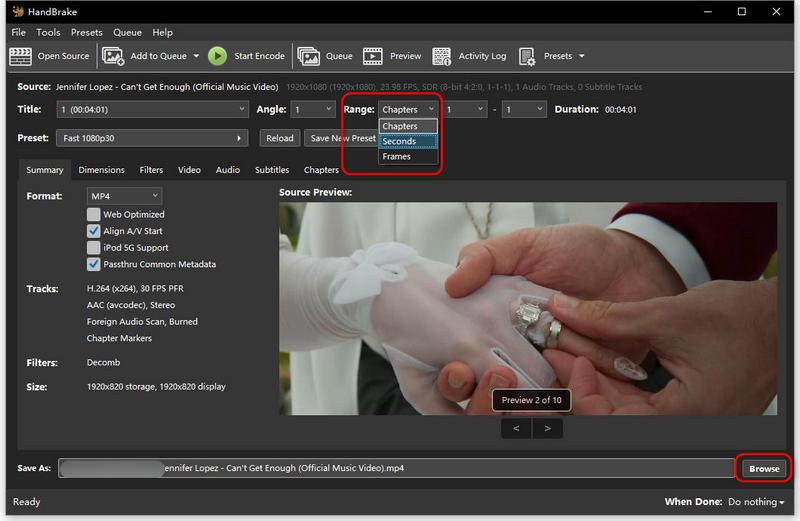Enable the Web Optimized checkbox
The image size is (800, 521).
point(94,214)
